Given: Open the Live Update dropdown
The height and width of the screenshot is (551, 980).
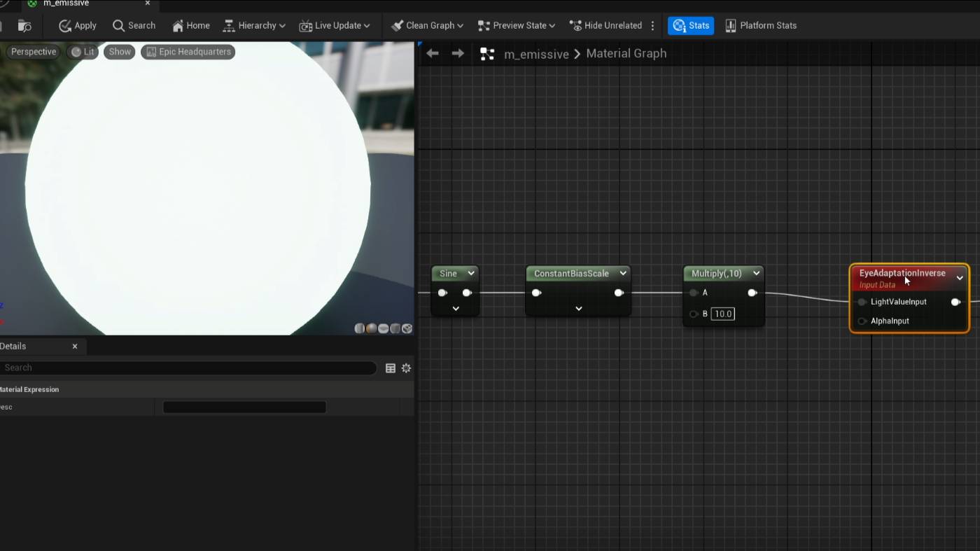Looking at the screenshot, I should [x=334, y=26].
